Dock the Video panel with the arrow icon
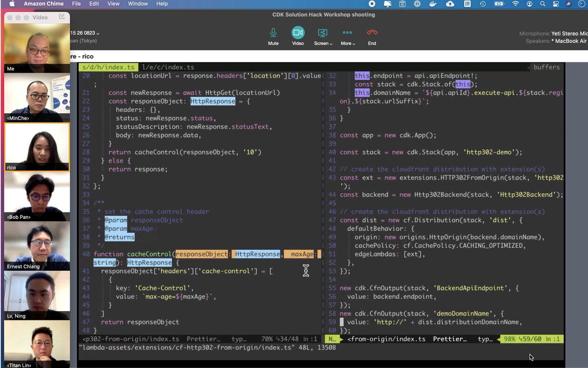This screenshot has width=588, height=368. pyautogui.click(x=62, y=17)
